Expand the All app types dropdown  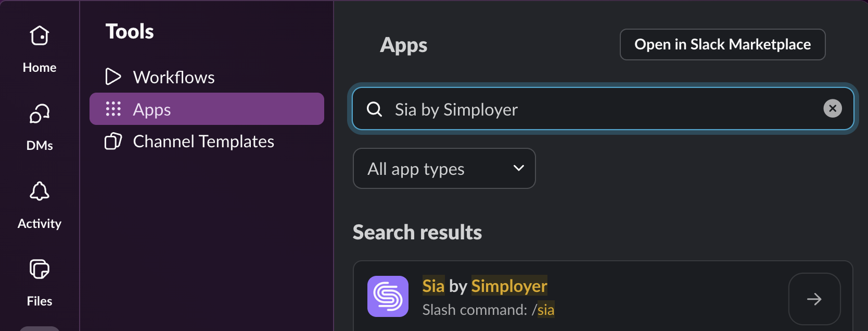(x=444, y=169)
